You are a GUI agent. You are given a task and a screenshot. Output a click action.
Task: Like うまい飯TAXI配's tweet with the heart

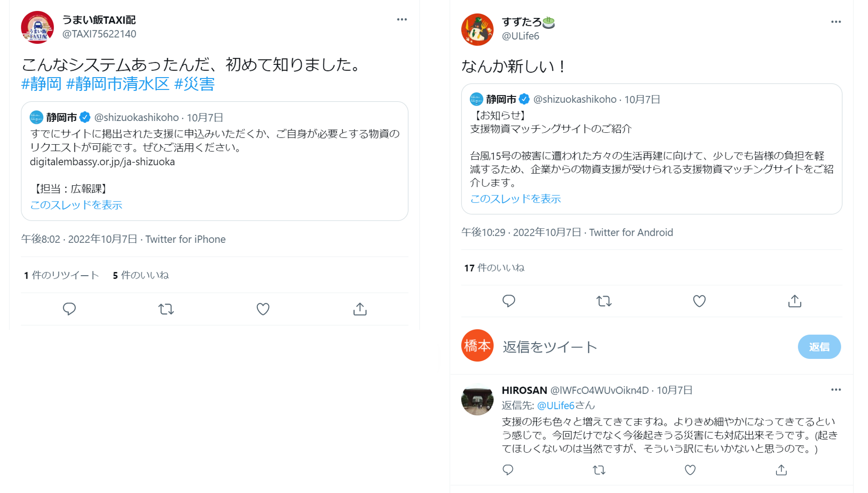pyautogui.click(x=263, y=309)
